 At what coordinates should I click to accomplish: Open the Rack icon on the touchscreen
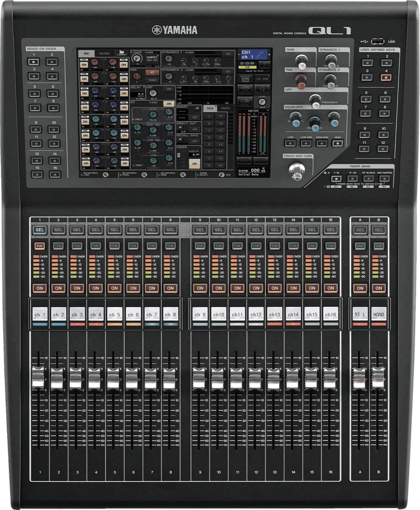click(x=245, y=101)
